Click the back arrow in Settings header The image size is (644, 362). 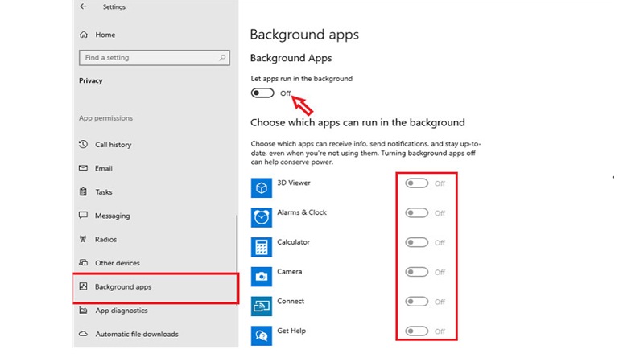pyautogui.click(x=84, y=7)
